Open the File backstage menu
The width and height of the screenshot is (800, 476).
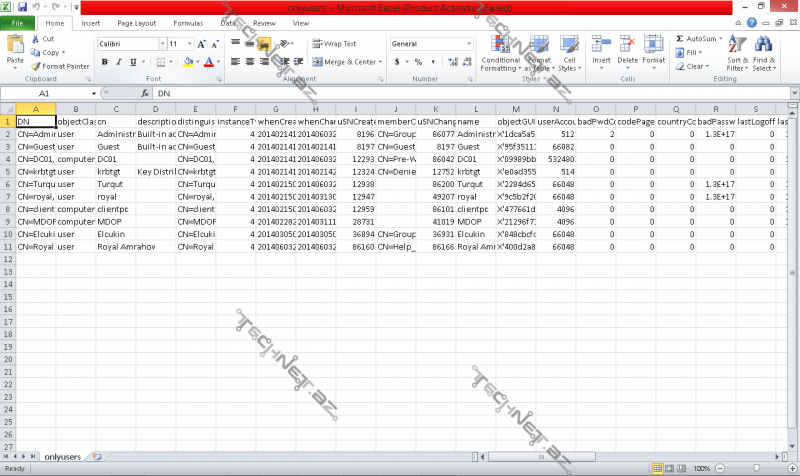point(18,22)
